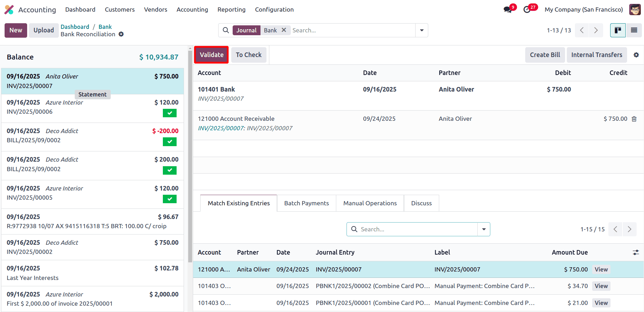Switch to the Manual Operations tab
The image size is (644, 312).
(370, 203)
